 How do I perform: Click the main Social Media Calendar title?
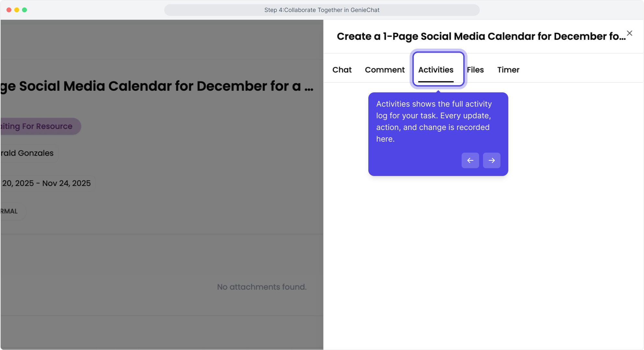157,86
